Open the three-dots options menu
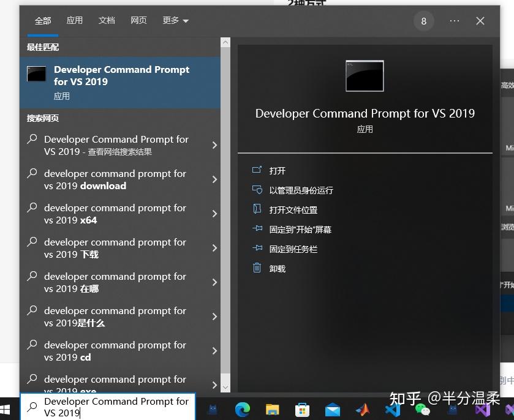 tap(455, 21)
